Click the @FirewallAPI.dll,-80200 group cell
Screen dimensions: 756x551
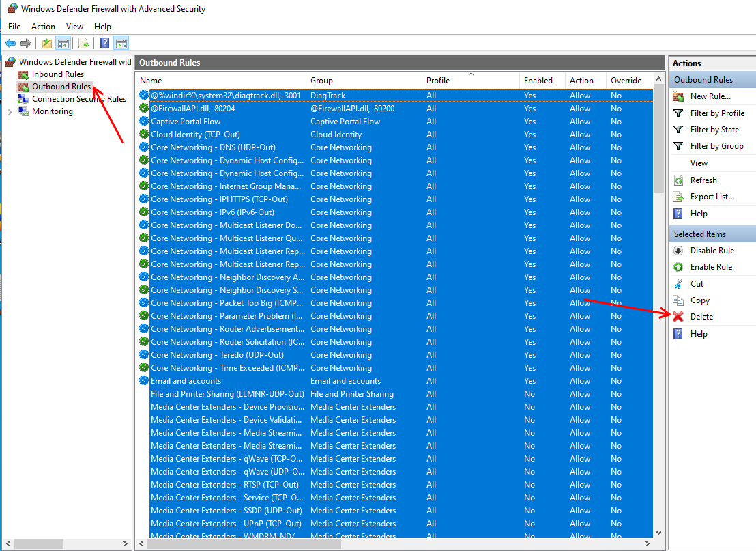coord(353,109)
